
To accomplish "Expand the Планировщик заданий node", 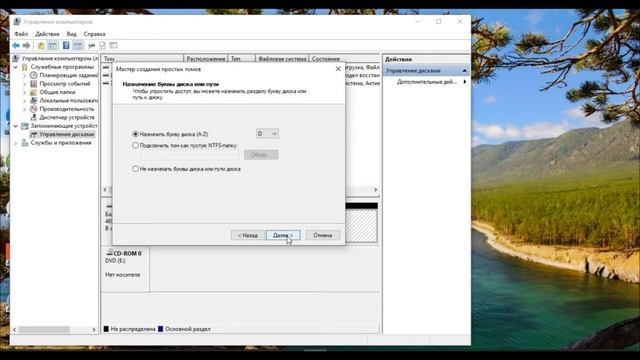I will pos(24,76).
